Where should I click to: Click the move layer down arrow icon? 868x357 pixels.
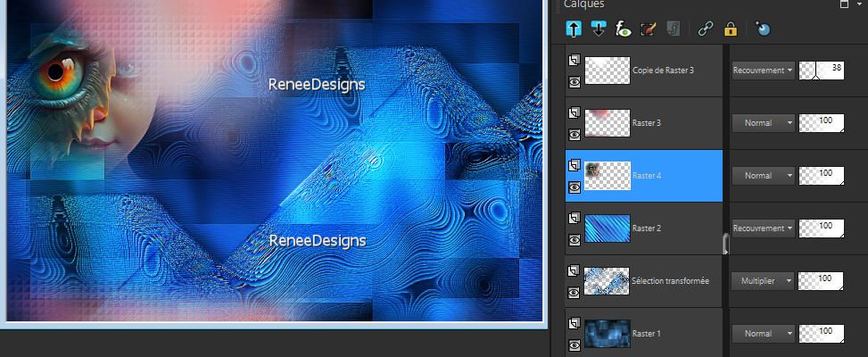(599, 29)
